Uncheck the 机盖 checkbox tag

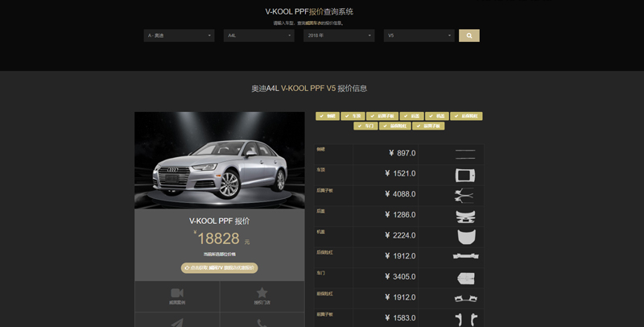pyautogui.click(x=436, y=116)
